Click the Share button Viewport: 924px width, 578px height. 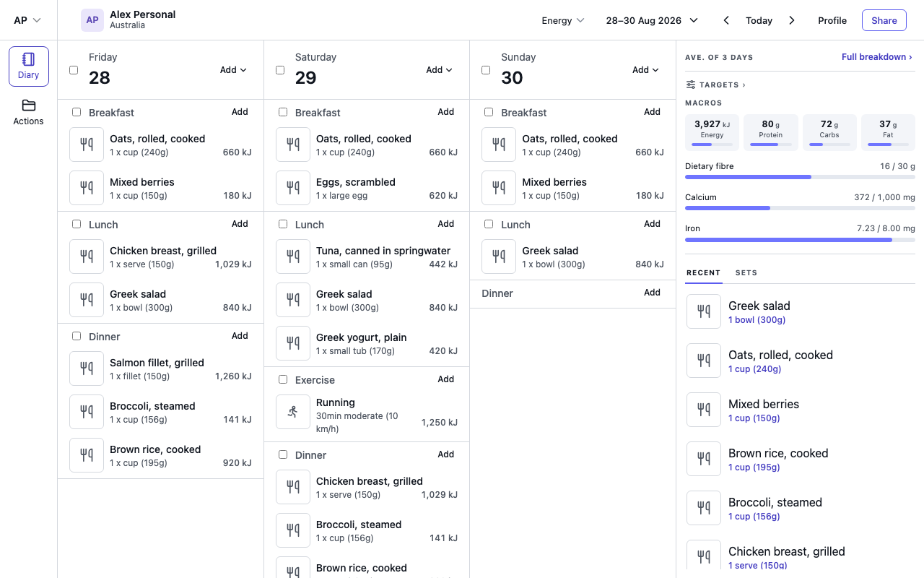click(x=884, y=20)
